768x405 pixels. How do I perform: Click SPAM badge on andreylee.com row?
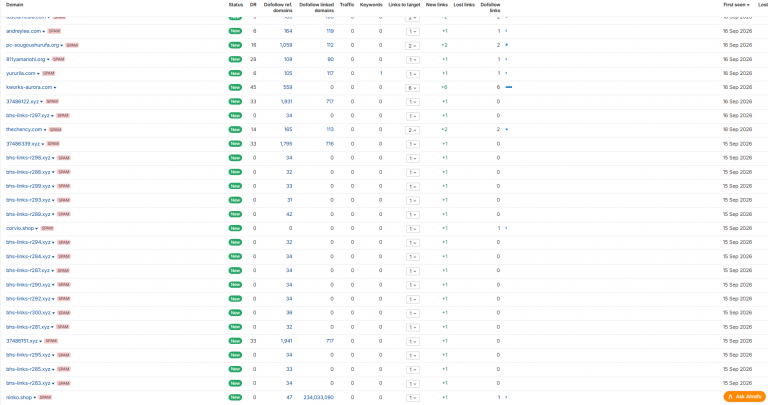(54, 31)
